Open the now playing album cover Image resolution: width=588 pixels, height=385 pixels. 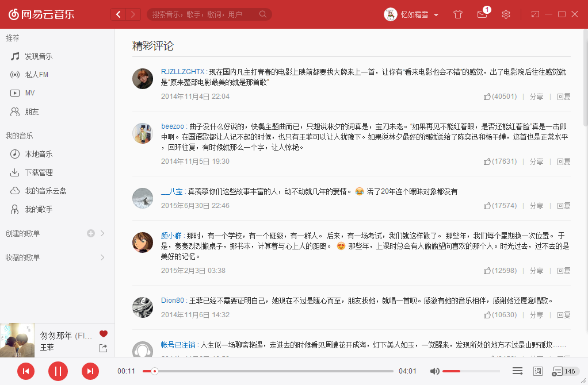point(17,340)
